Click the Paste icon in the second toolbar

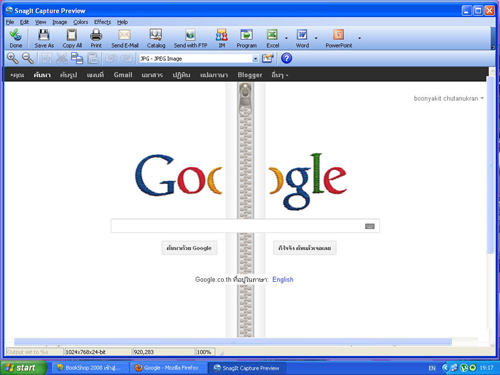point(93,59)
